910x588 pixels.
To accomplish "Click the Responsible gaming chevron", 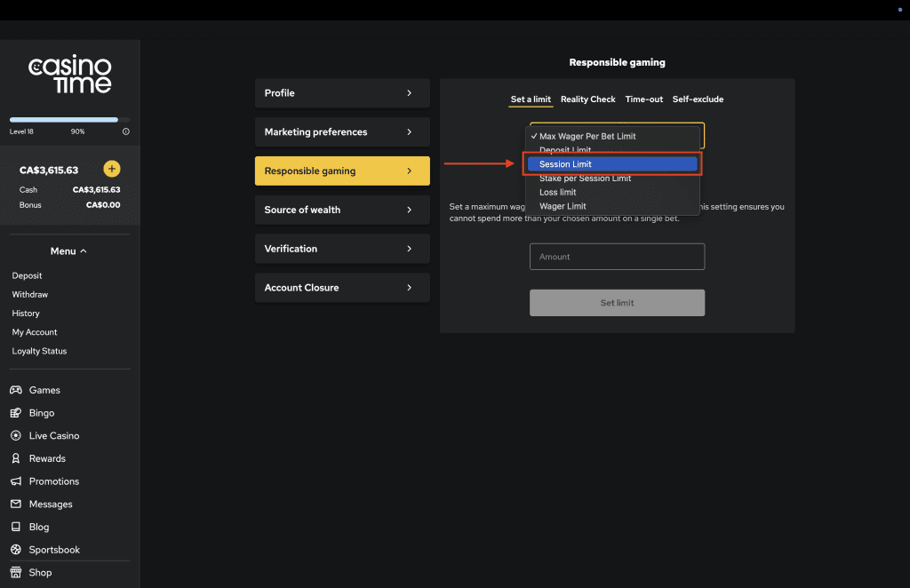I will point(409,171).
